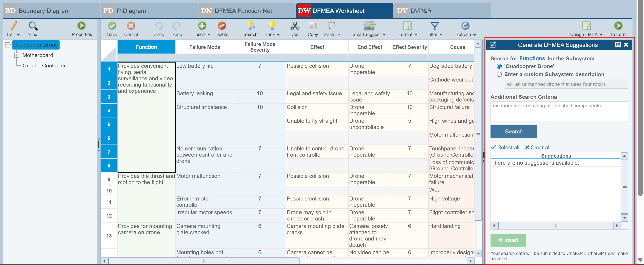The image size is (644, 265).
Task: Open the Filter dropdown menu
Action: (x=434, y=34)
